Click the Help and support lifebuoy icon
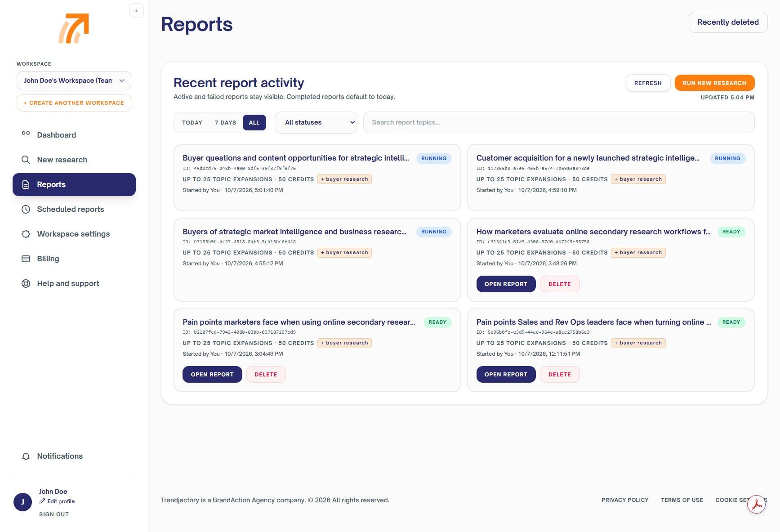Viewport: 780px width, 532px height. click(26, 283)
